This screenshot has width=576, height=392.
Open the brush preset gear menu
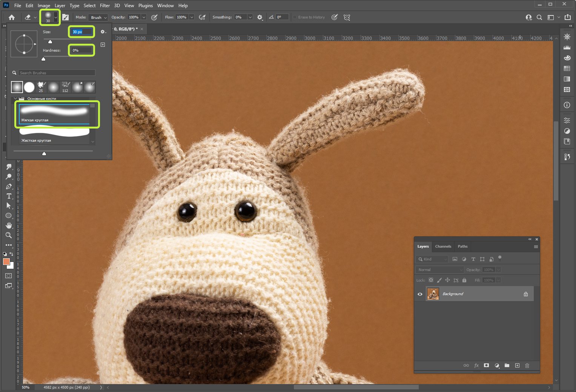103,32
